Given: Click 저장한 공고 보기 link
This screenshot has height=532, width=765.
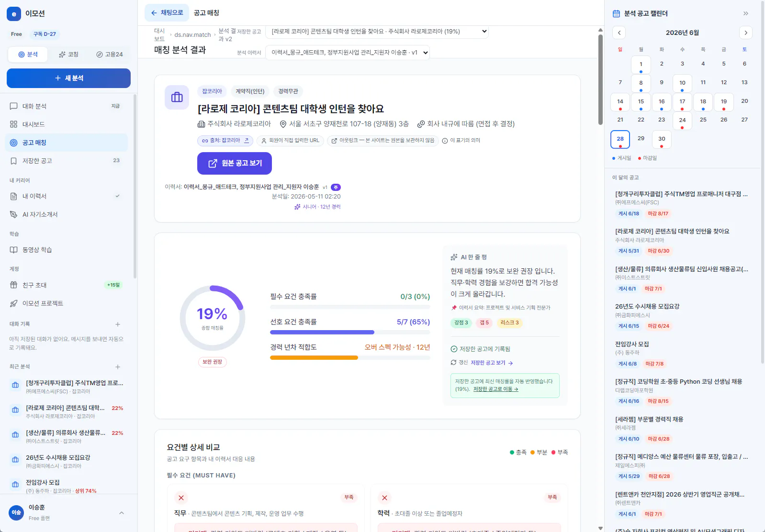Looking at the screenshot, I should click(492, 363).
